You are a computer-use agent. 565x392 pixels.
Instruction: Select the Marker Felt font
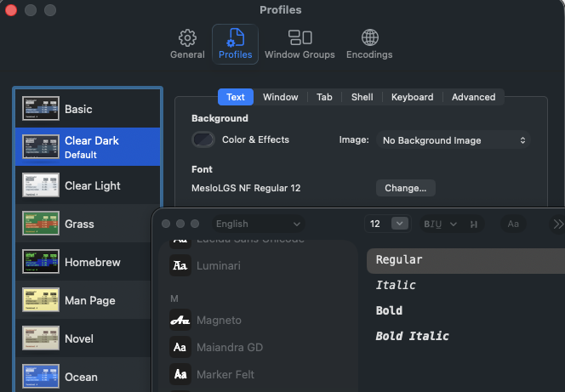(225, 374)
